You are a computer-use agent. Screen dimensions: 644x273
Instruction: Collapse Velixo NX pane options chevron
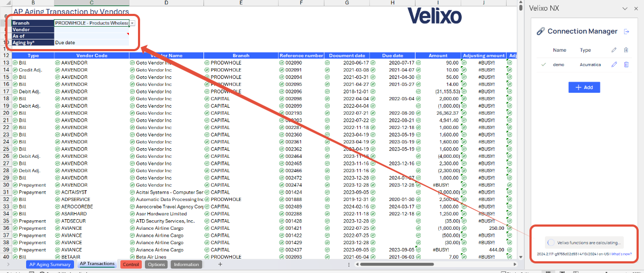coord(625,8)
